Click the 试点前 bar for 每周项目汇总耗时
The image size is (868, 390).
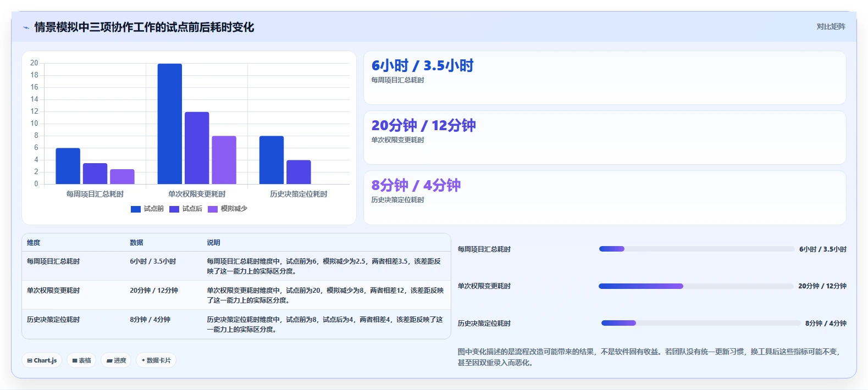click(x=68, y=166)
